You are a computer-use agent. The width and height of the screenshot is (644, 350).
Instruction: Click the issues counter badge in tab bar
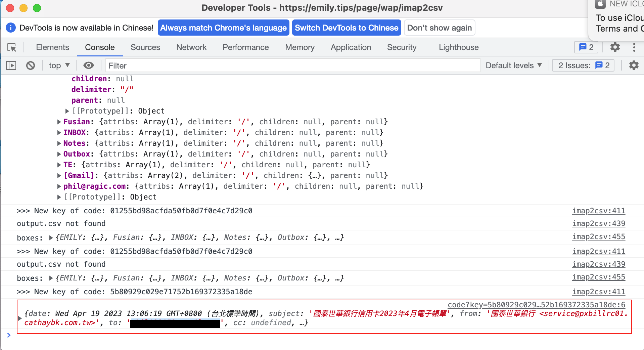tap(586, 47)
